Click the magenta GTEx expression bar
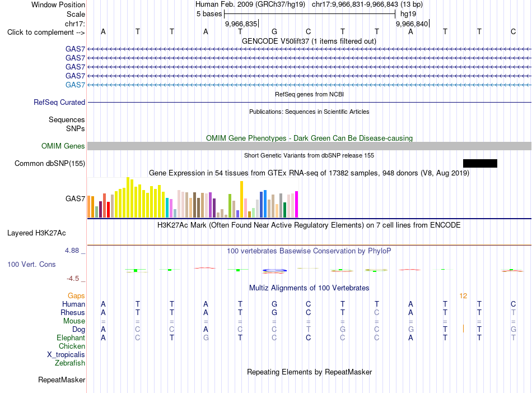Viewport: 532px width, 393px height. pos(297,204)
